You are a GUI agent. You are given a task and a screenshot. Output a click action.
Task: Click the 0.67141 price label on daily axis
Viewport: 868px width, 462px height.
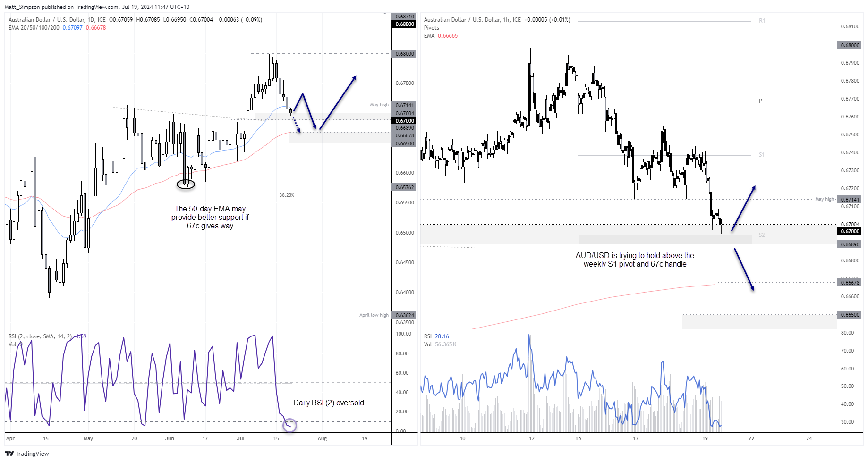point(405,105)
